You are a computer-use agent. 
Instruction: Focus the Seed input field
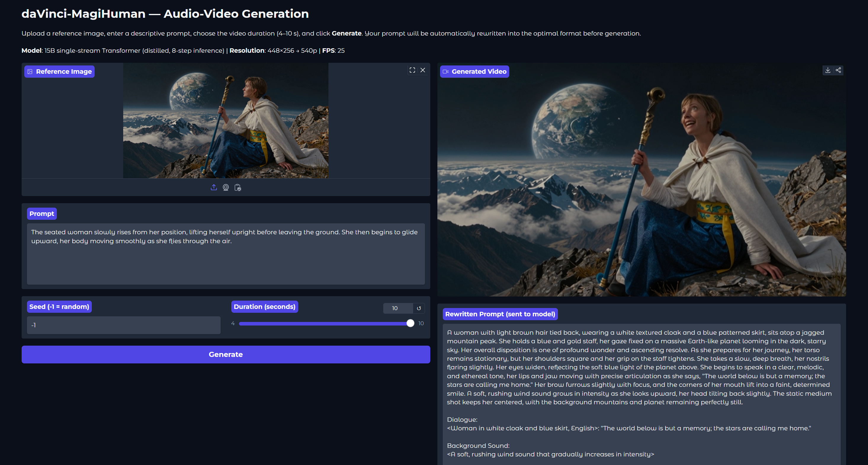point(124,325)
